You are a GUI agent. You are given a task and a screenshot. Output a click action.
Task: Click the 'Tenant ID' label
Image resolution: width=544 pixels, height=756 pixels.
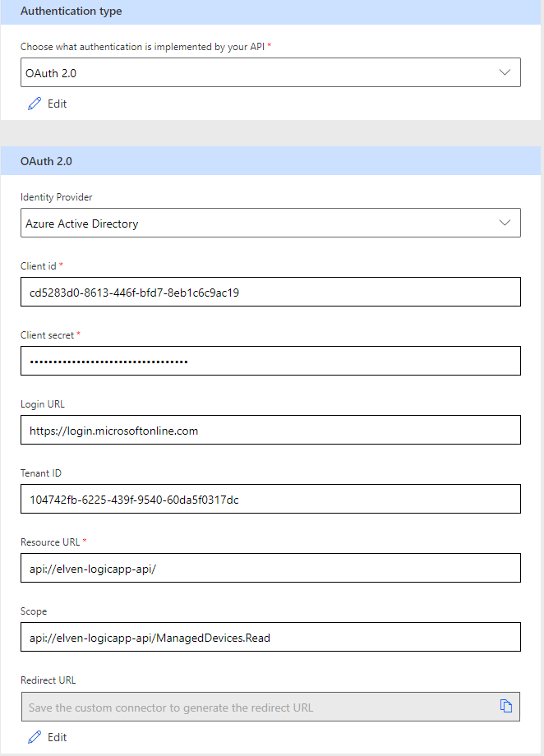pos(41,473)
